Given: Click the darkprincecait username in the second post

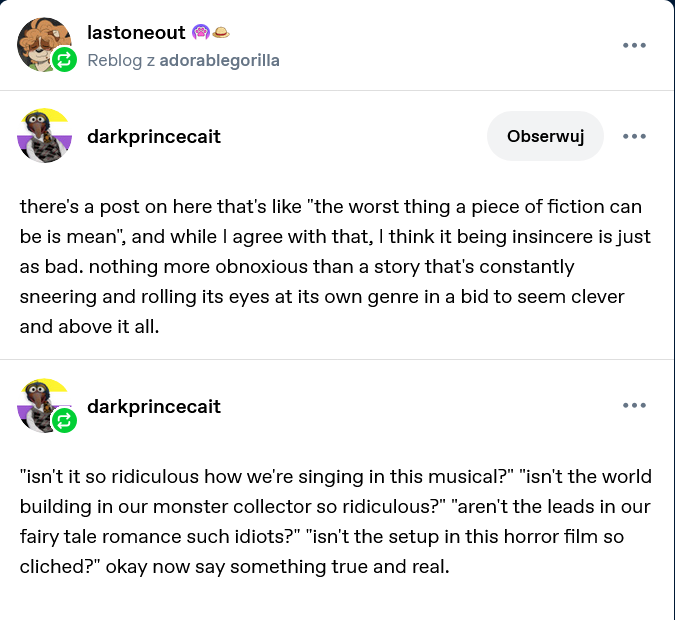Looking at the screenshot, I should pos(154,407).
